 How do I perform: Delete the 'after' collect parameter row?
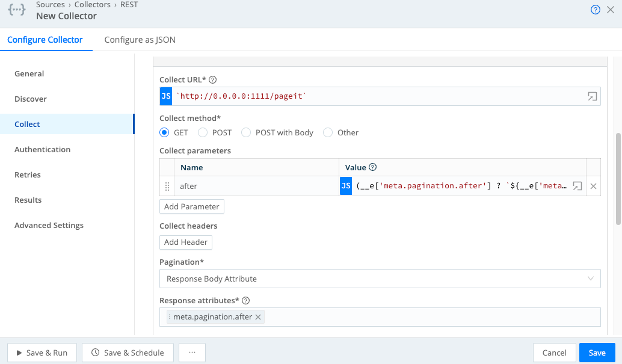click(593, 187)
